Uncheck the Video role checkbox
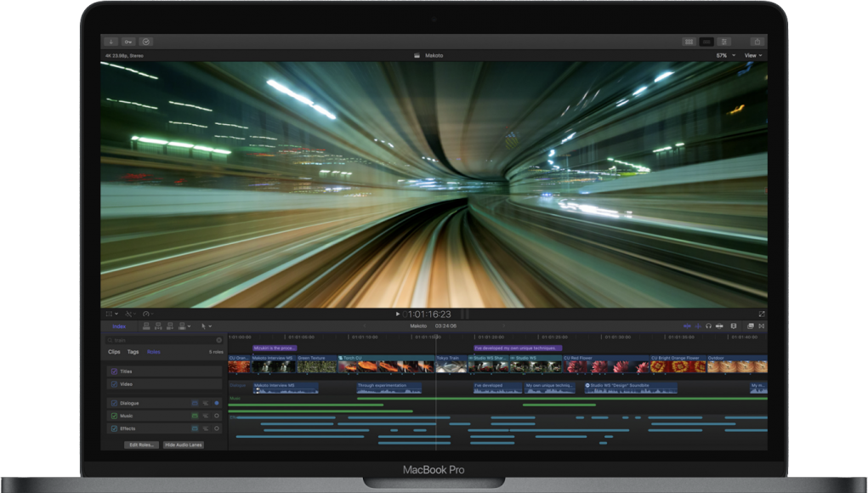The width and height of the screenshot is (868, 493). 114,384
